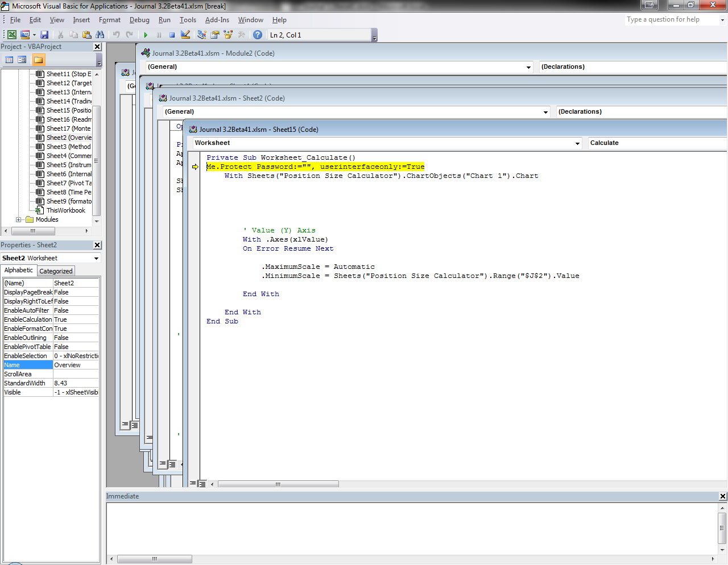Save the workbook with the floppy icon

tap(44, 35)
